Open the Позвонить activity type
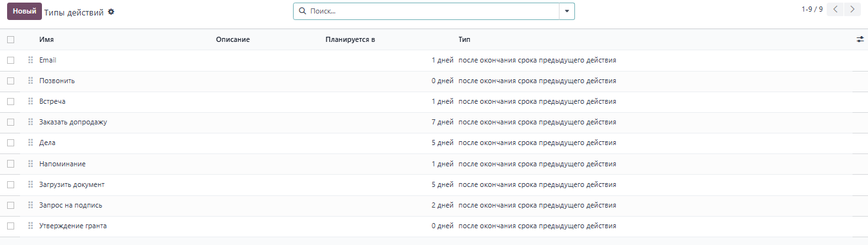This screenshot has width=868, height=245. point(57,81)
